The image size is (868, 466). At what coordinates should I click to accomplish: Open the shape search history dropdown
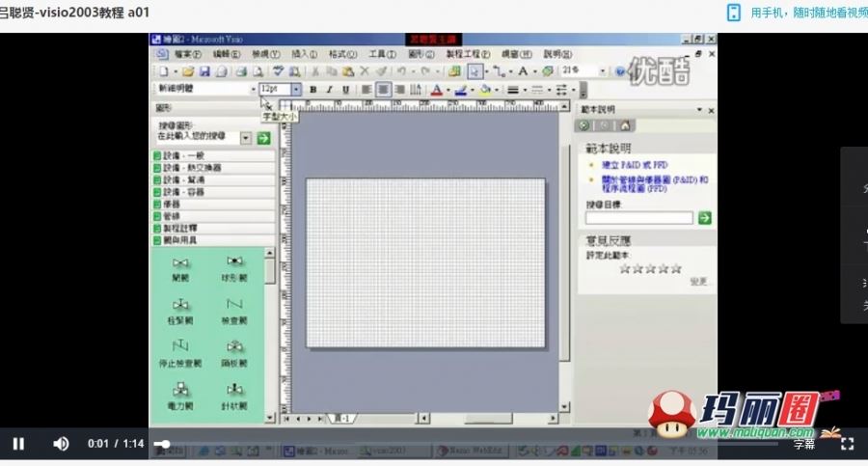(x=246, y=139)
